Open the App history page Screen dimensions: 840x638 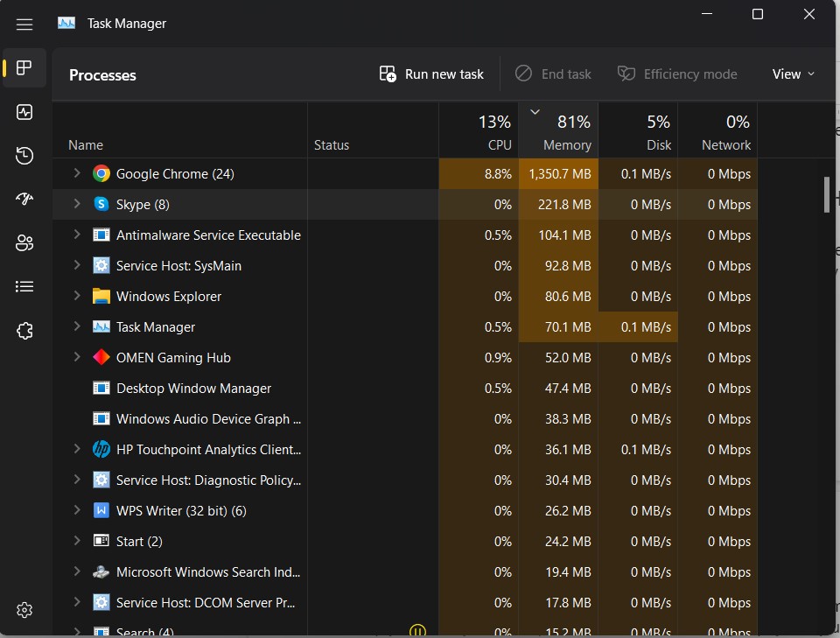pos(24,155)
